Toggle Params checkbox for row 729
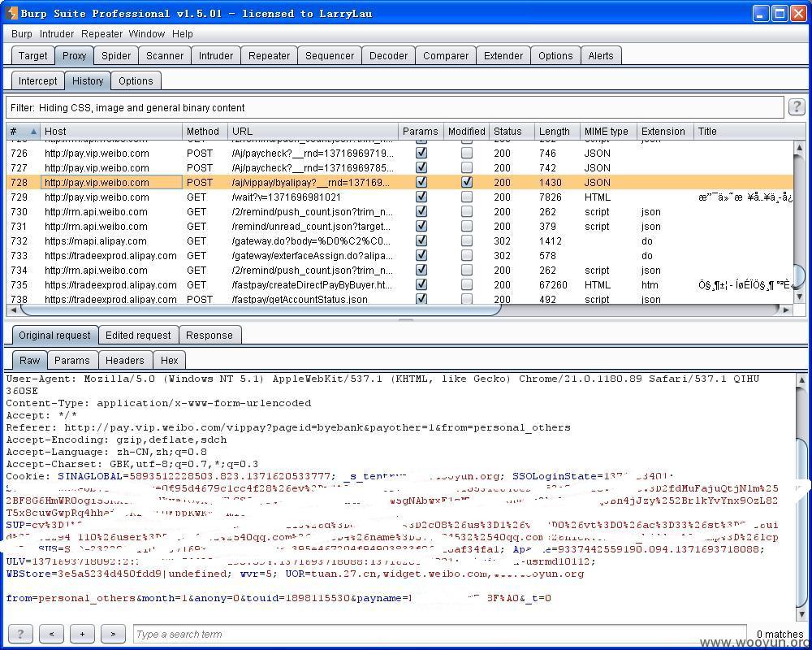Viewport: 812px width, 650px height. 421,197
